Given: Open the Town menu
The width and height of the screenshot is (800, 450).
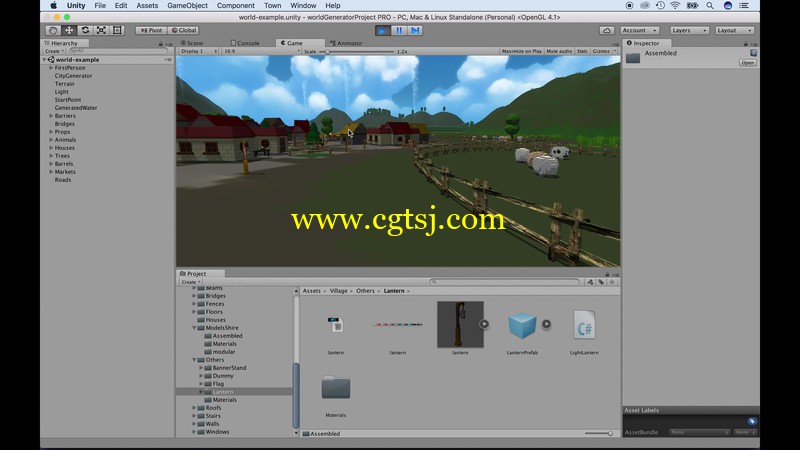Looking at the screenshot, I should point(272,6).
